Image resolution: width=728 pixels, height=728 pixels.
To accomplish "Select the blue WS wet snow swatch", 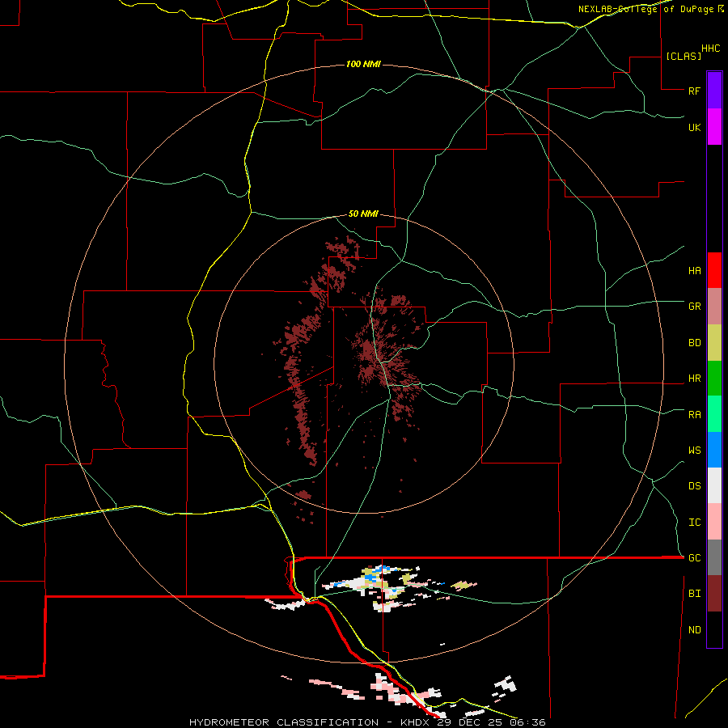I will click(714, 450).
